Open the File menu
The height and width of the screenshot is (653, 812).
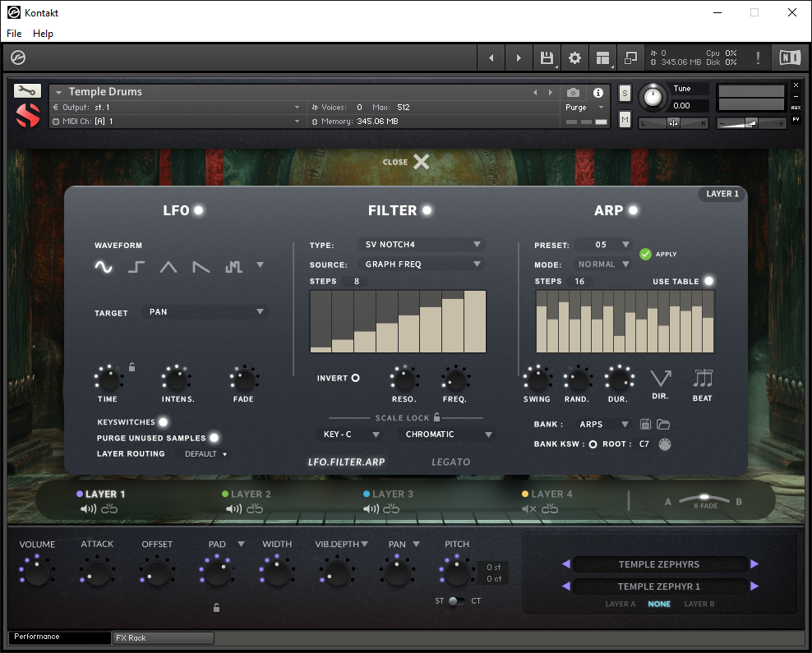(14, 33)
